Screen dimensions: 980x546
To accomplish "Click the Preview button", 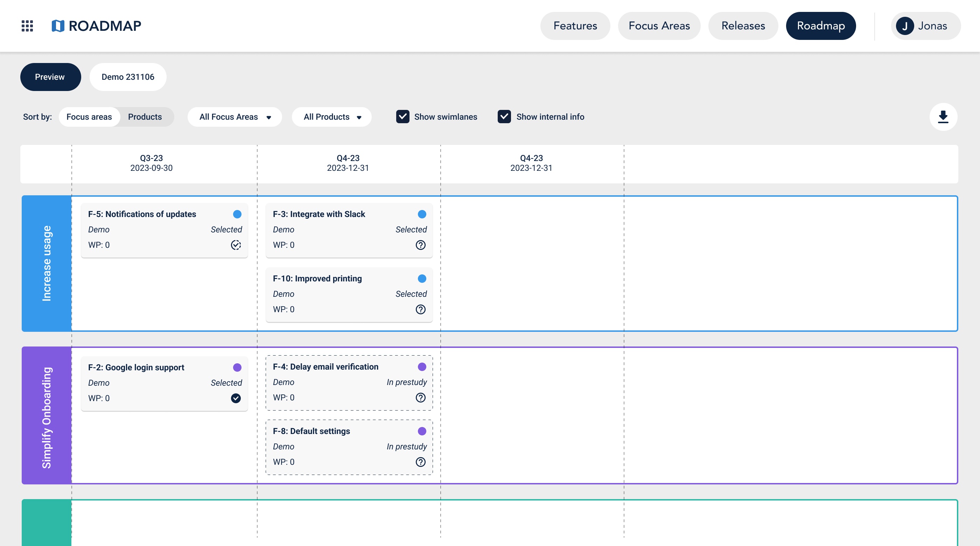I will click(50, 77).
